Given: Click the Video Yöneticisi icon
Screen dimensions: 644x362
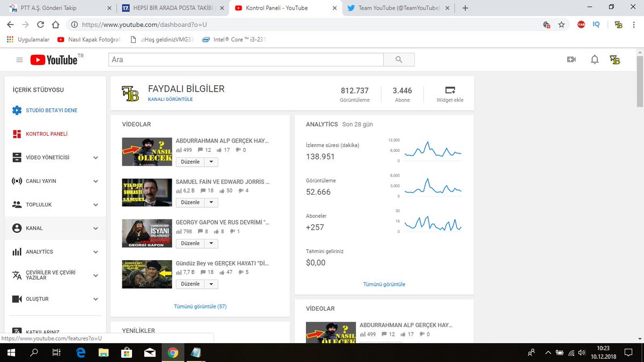Looking at the screenshot, I should coord(17,158).
